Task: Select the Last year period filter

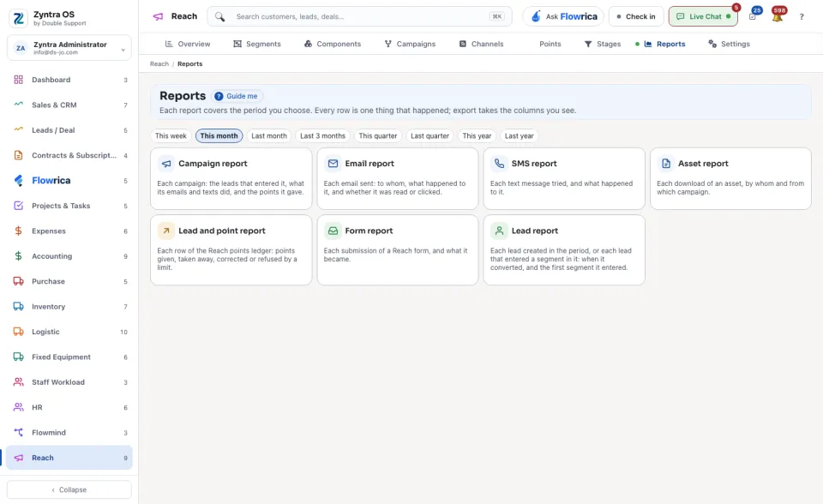Action: (x=520, y=136)
